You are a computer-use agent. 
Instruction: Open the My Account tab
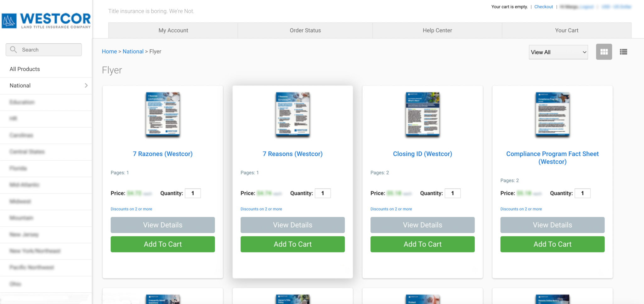173,30
